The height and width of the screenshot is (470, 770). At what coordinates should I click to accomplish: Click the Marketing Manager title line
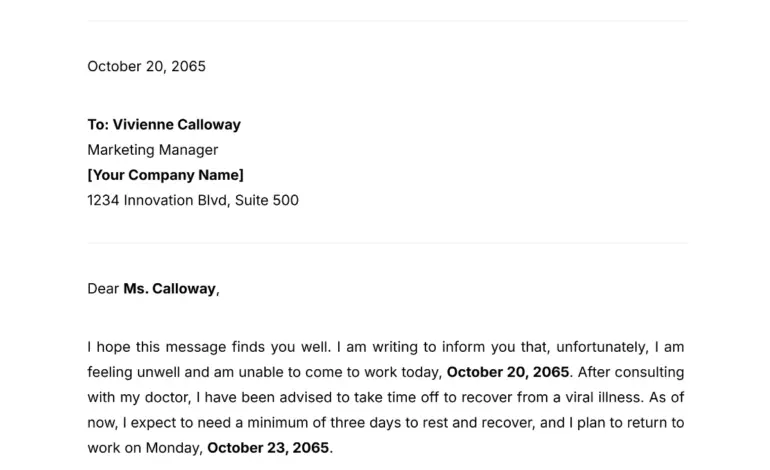pyautogui.click(x=153, y=150)
